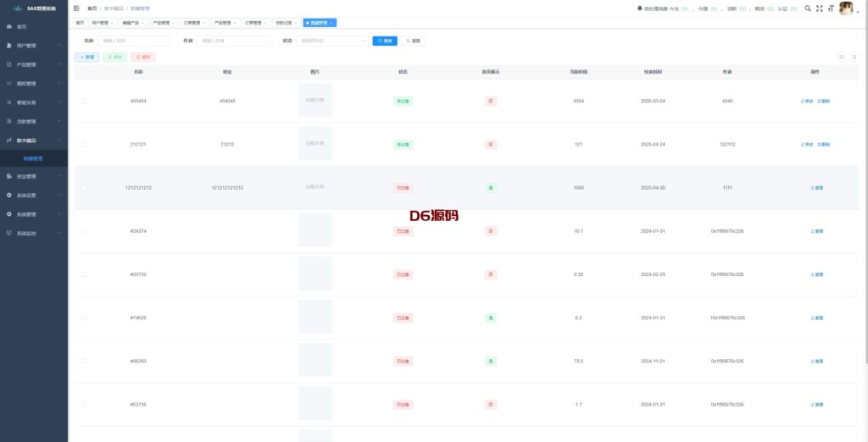
Task: Tick the checkbox for row #74529
Action: (84, 318)
